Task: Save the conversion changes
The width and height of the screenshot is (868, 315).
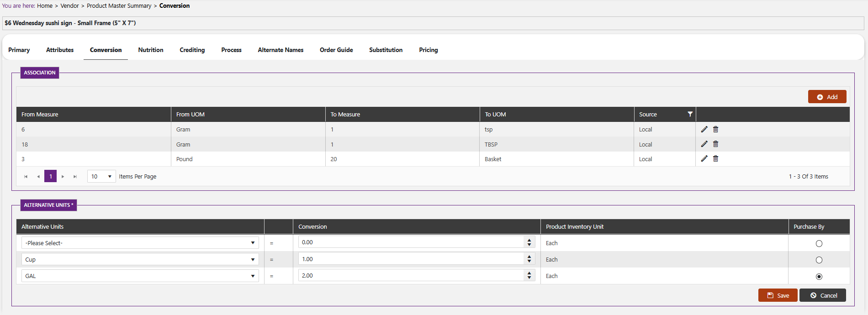Action: [x=778, y=295]
